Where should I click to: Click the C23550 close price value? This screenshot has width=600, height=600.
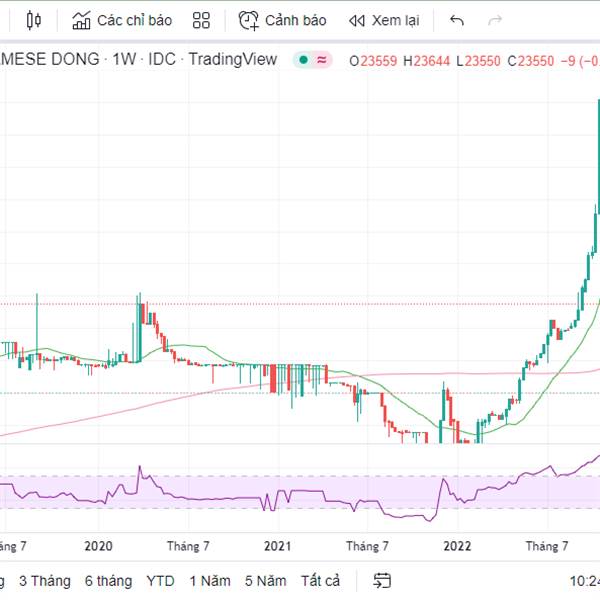click(x=531, y=61)
